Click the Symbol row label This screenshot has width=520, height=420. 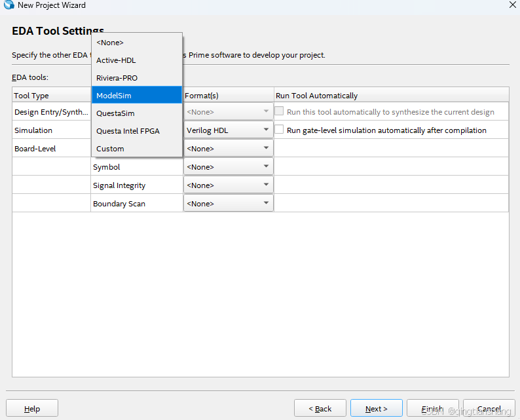pyautogui.click(x=107, y=167)
